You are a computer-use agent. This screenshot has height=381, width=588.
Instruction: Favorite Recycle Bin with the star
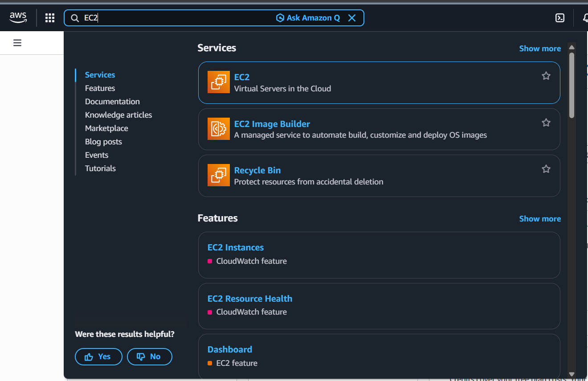tap(546, 169)
